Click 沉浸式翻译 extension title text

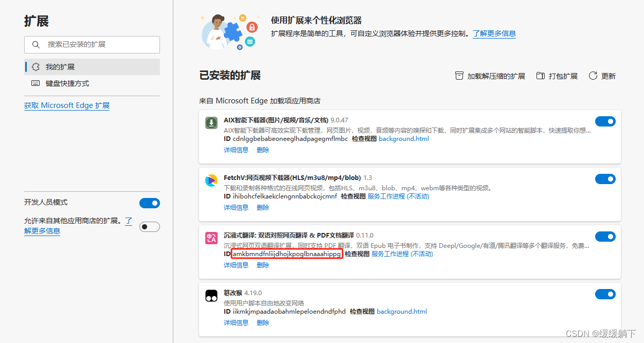tap(288, 235)
